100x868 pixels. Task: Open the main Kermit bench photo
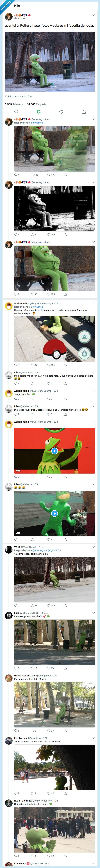pos(50,62)
